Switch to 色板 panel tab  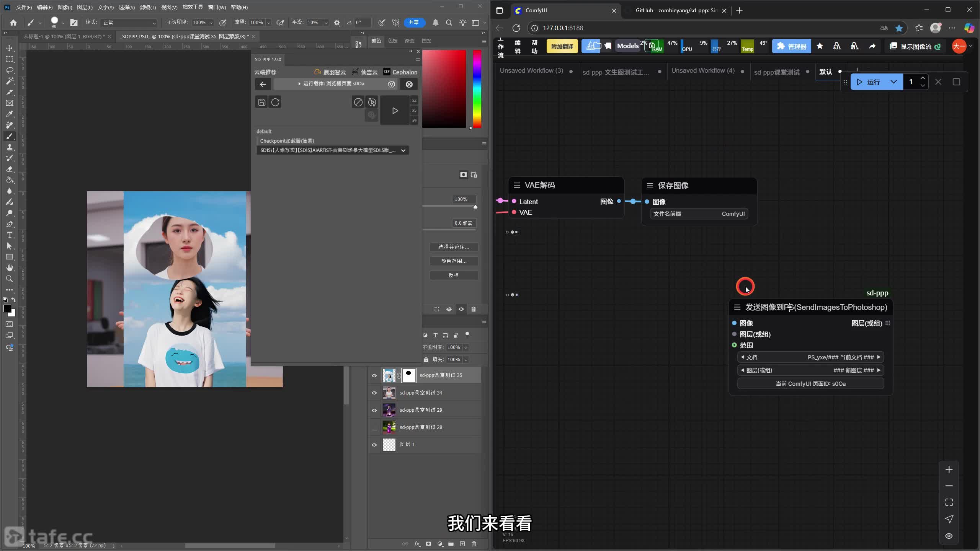coord(393,41)
